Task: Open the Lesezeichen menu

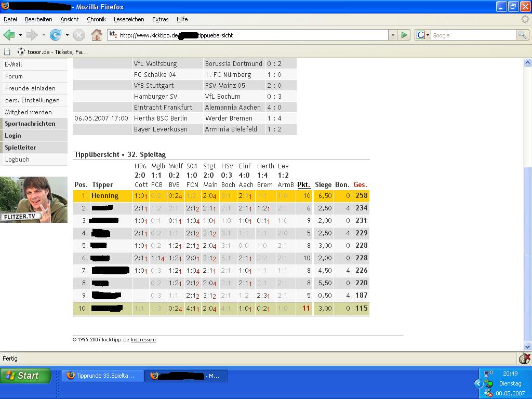Action: pyautogui.click(x=128, y=19)
